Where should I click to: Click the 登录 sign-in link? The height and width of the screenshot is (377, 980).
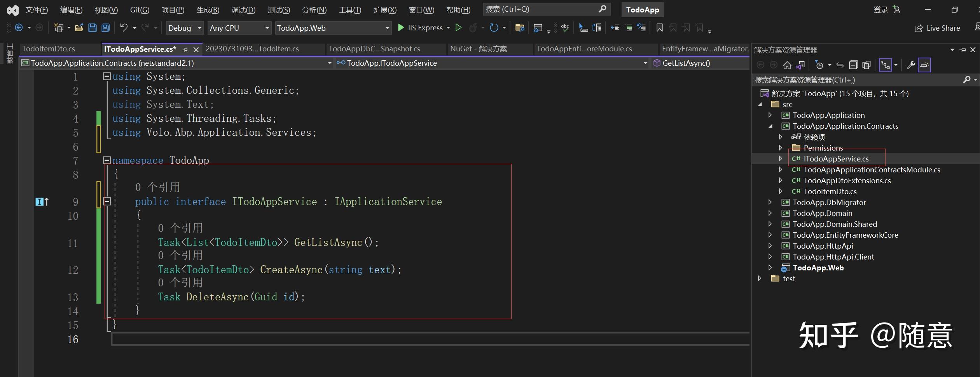coord(881,10)
